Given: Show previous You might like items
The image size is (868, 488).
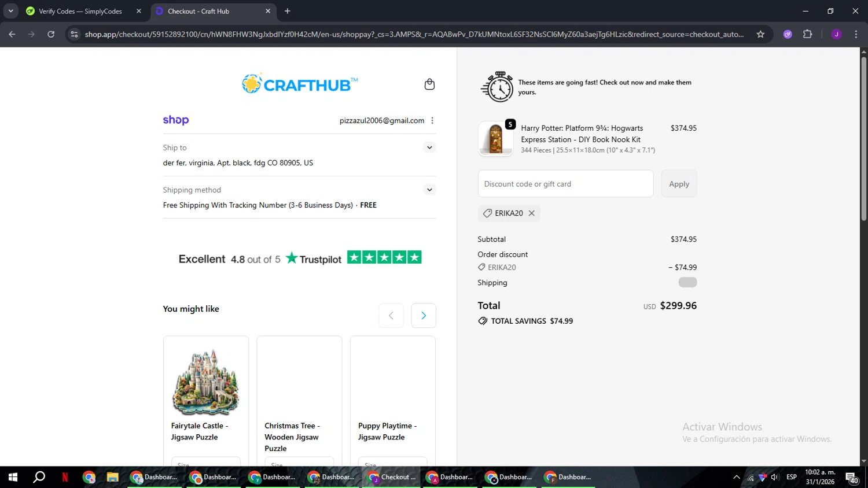Looking at the screenshot, I should pos(391,315).
